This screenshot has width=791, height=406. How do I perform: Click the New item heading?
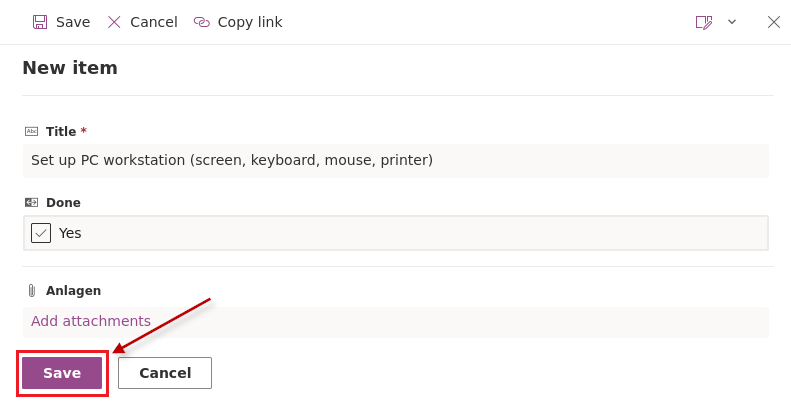click(70, 68)
